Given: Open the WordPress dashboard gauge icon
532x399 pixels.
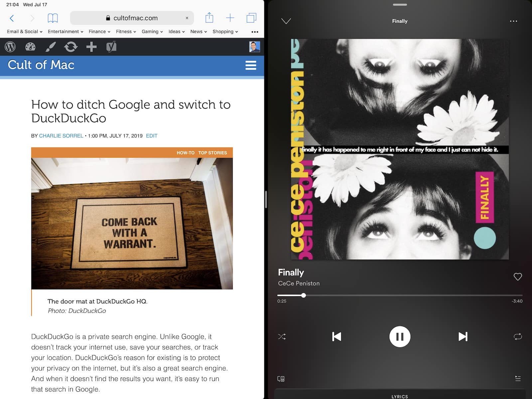Looking at the screenshot, I should pyautogui.click(x=30, y=47).
